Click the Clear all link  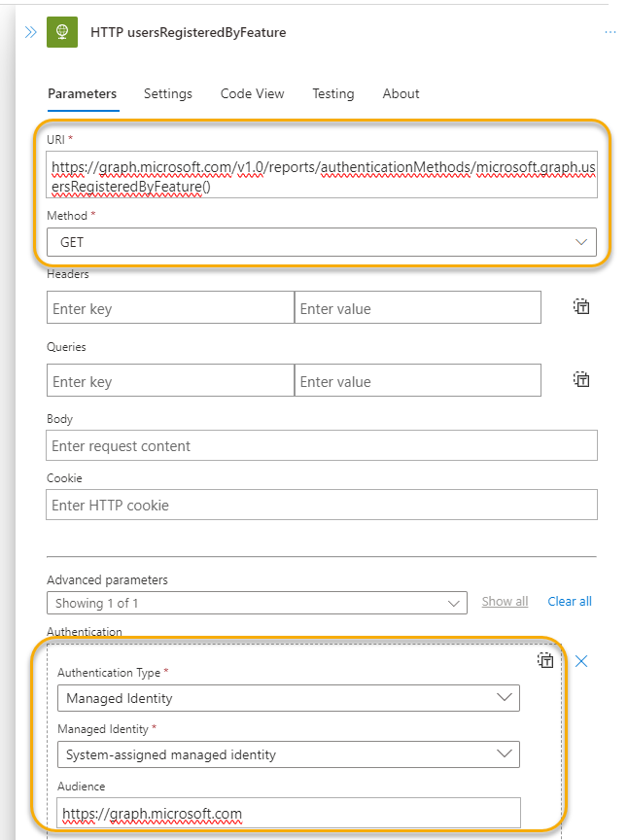[570, 602]
